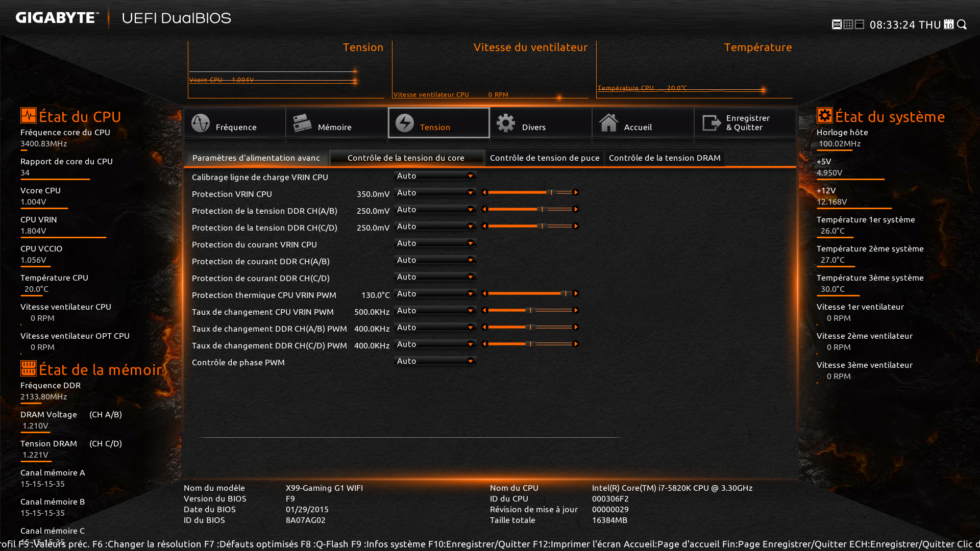This screenshot has width=980, height=551.
Task: Open Taux de changement CPU VRIN PWM dropdown
Action: [x=435, y=310]
